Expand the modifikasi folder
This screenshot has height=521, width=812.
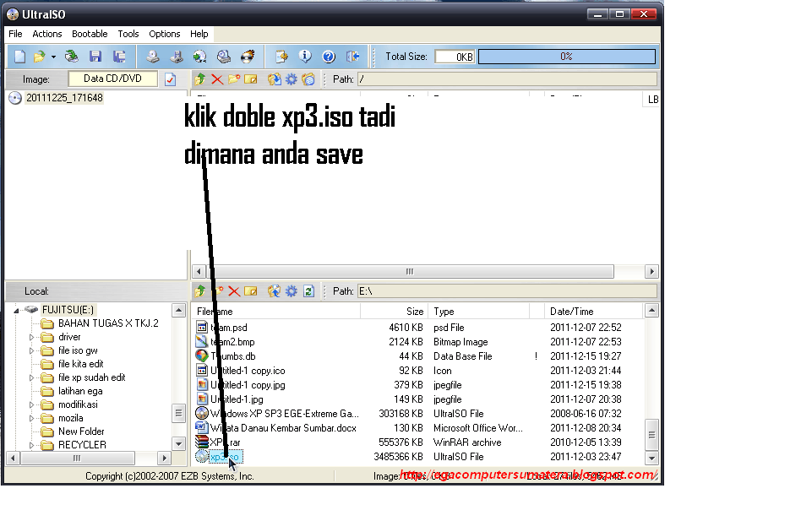point(31,404)
